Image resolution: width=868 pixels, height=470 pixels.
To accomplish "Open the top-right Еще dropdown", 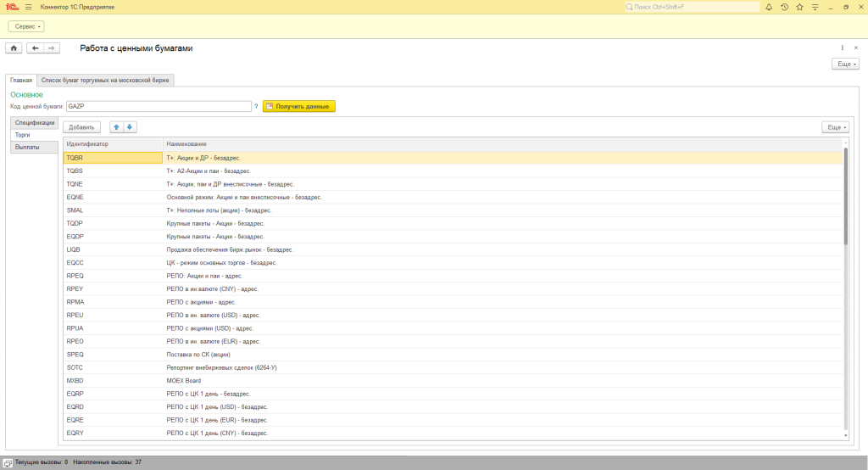I will coord(845,64).
